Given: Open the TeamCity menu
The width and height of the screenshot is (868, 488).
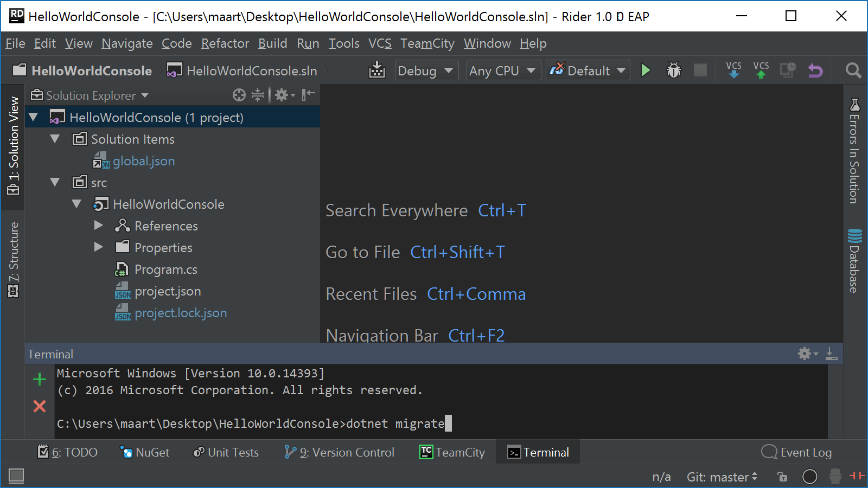Looking at the screenshot, I should tap(427, 43).
